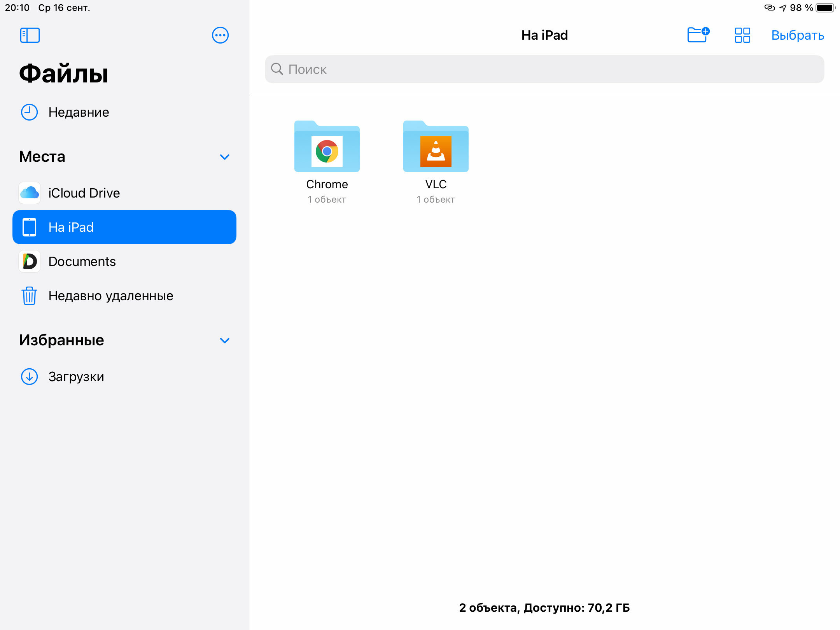The image size is (840, 630).
Task: Toggle the sidebar panel icon
Action: [30, 35]
